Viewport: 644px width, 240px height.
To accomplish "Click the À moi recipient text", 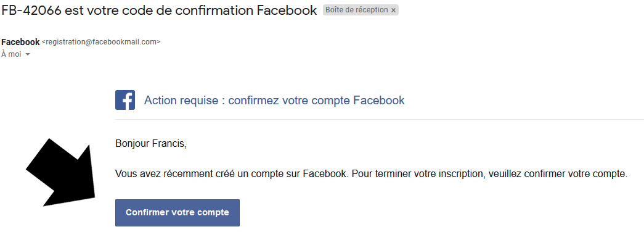I will tap(11, 54).
